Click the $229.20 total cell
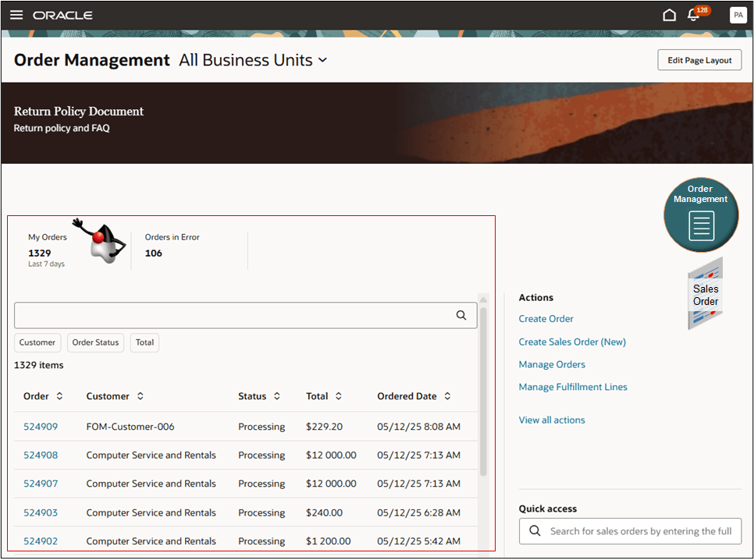Screen dimensions: 754x560 pyautogui.click(x=324, y=427)
